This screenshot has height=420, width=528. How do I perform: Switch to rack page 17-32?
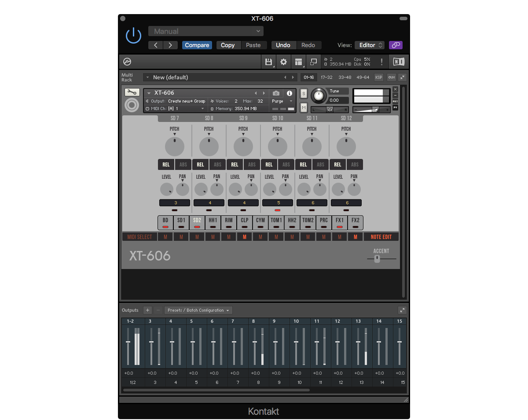click(326, 77)
